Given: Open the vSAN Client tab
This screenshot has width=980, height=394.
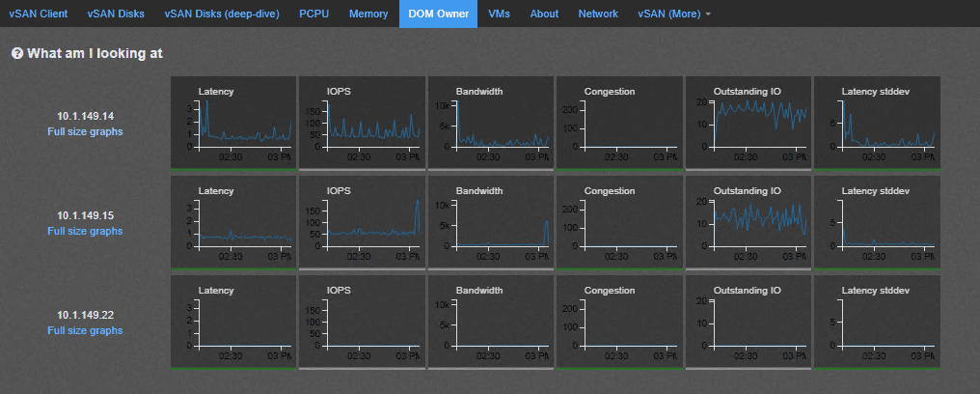Looking at the screenshot, I should click(x=39, y=14).
